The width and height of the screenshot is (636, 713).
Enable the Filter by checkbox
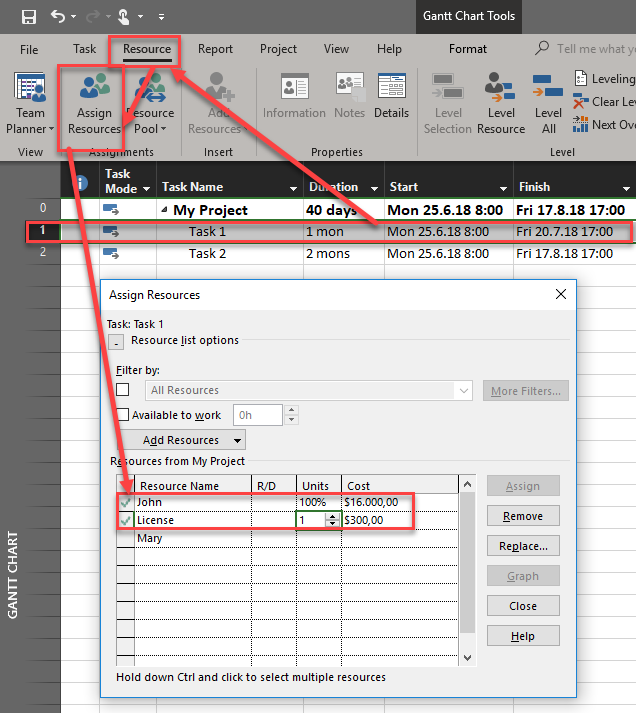coord(123,390)
